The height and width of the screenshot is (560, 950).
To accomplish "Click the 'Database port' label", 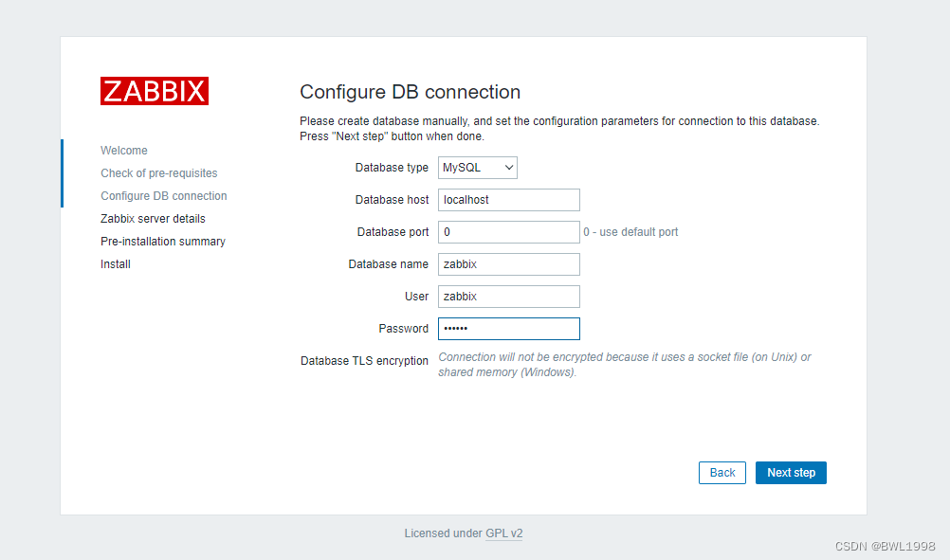I will [x=393, y=232].
